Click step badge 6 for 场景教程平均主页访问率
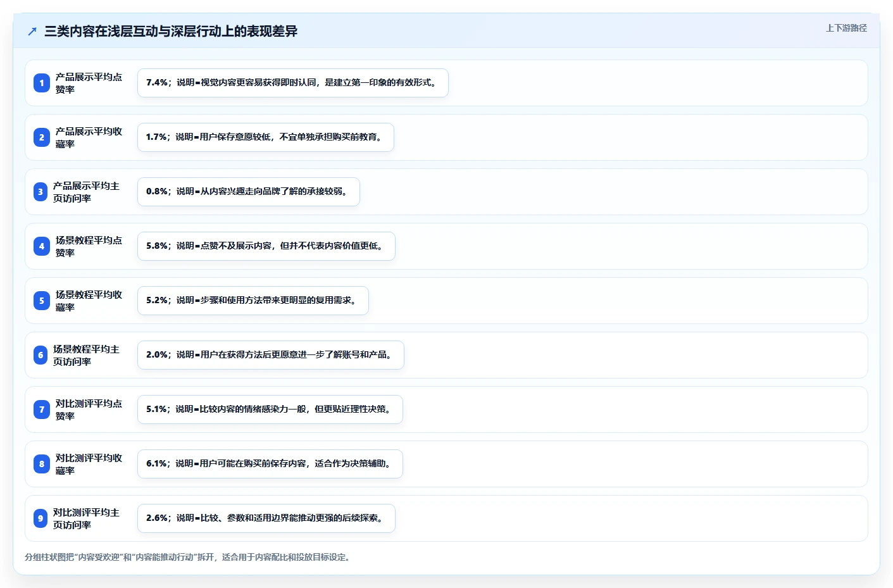 point(41,355)
